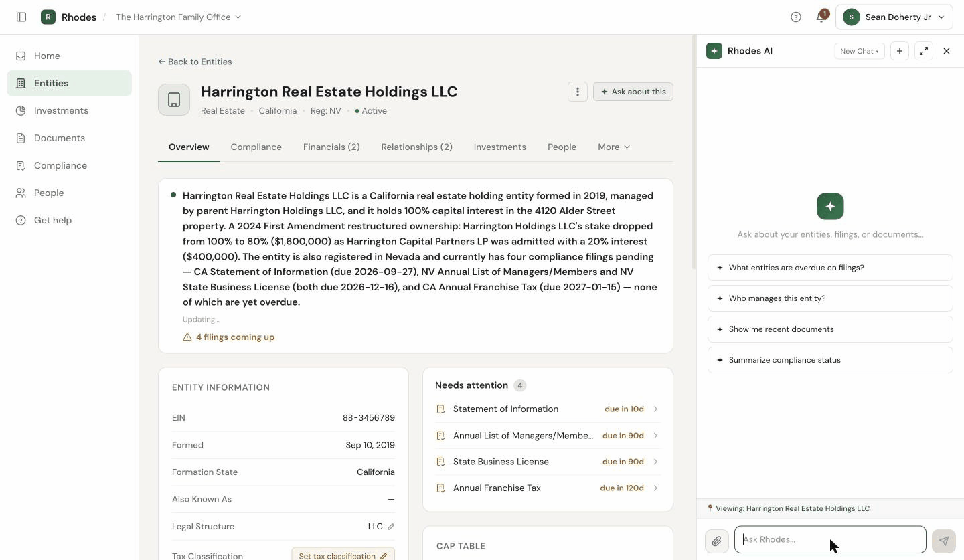Send the message with the arrow icon
This screenshot has width=964, height=560.
pos(944,541)
